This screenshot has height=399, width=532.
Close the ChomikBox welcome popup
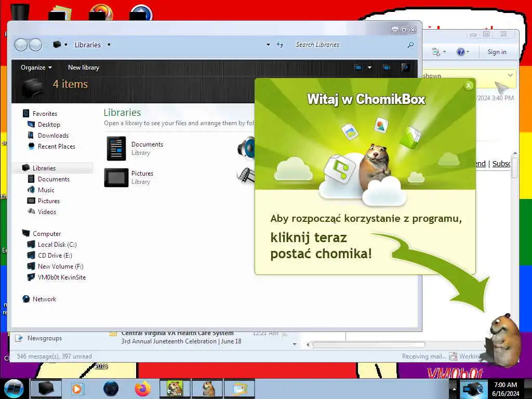tap(469, 86)
